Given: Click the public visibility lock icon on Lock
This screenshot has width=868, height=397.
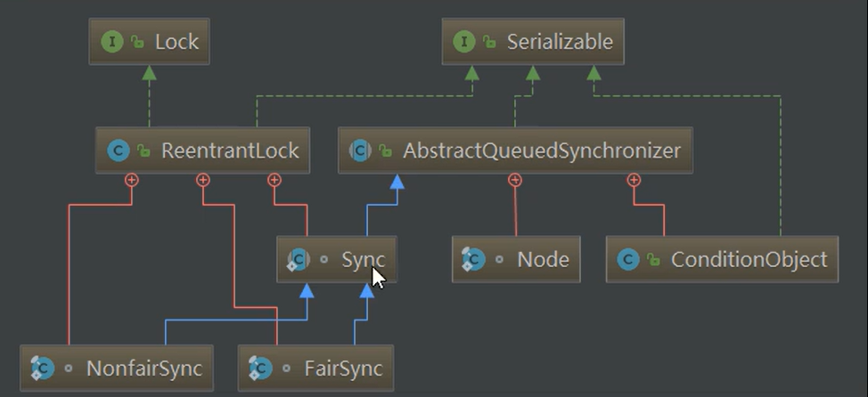Looking at the screenshot, I should point(137,42).
